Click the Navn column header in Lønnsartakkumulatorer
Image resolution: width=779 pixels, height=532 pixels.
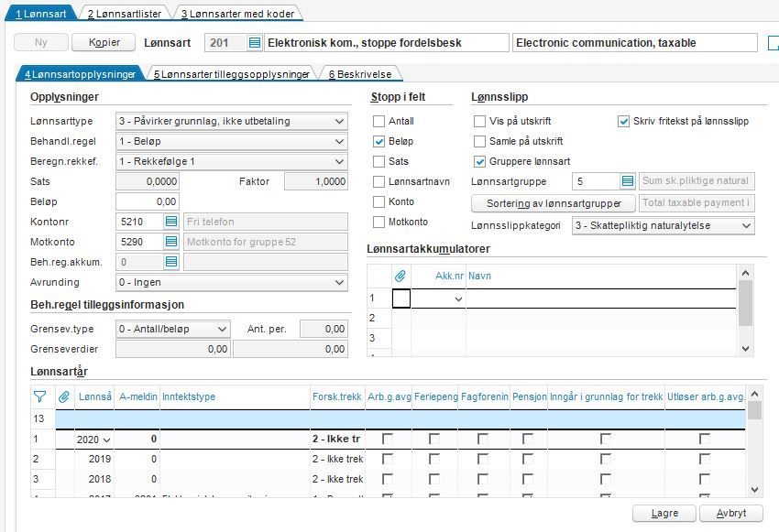(x=601, y=276)
